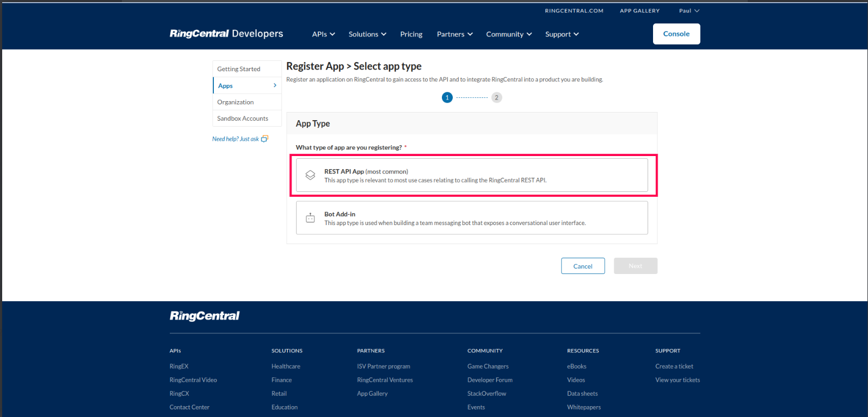Open Create a ticket footer link
This screenshot has height=417, width=868.
[x=674, y=366]
